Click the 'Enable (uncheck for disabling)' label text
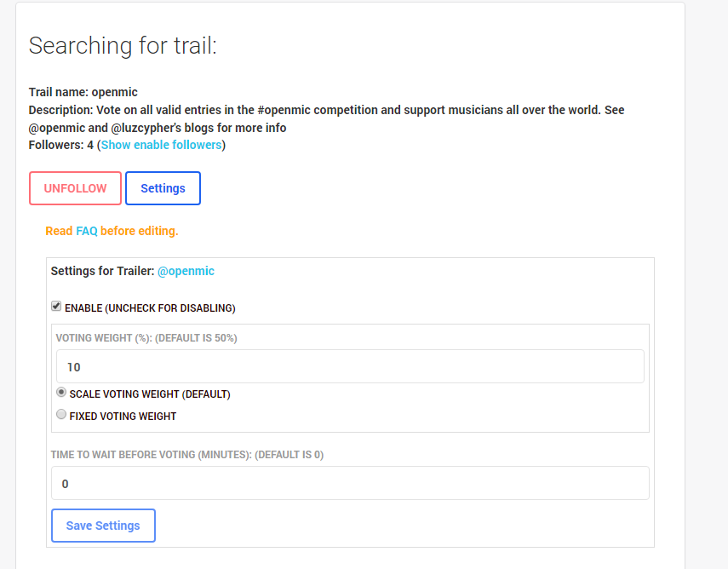728x569 pixels. 150,308
